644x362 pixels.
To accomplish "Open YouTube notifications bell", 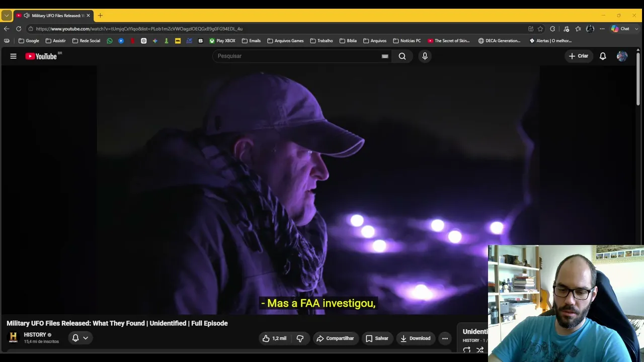I will click(x=603, y=56).
